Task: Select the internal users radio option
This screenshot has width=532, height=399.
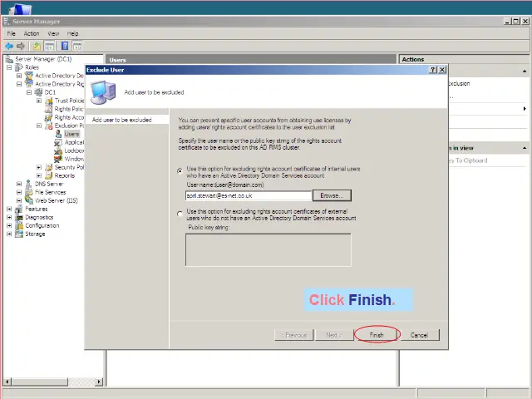Action: pyautogui.click(x=180, y=171)
